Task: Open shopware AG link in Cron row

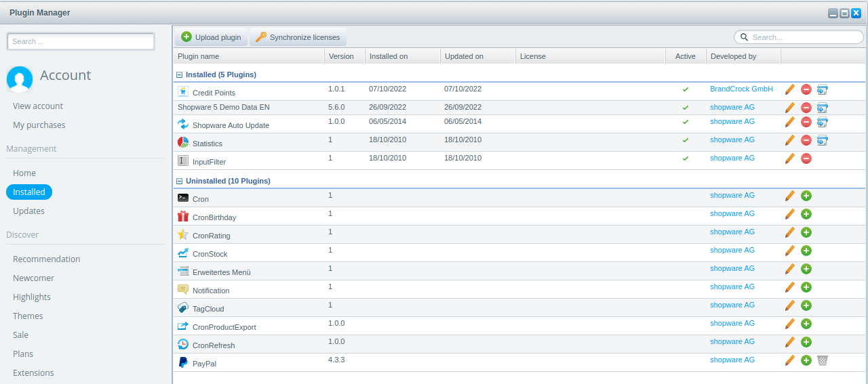Action: pyautogui.click(x=732, y=195)
